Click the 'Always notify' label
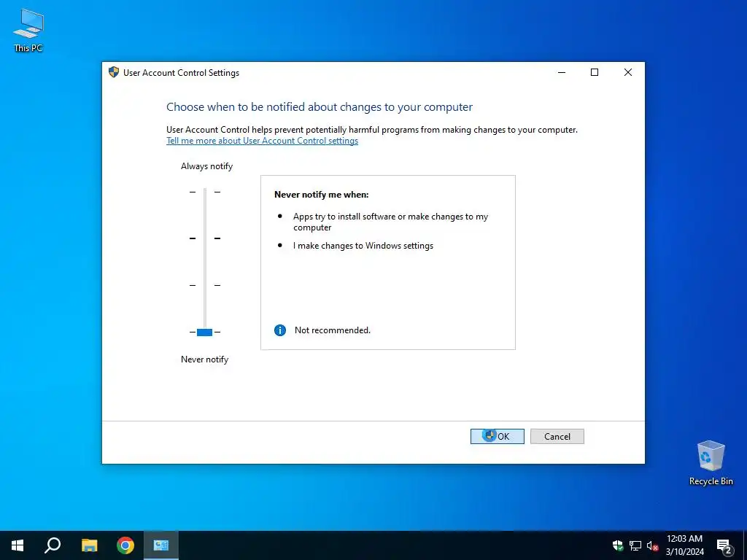 [x=206, y=166]
